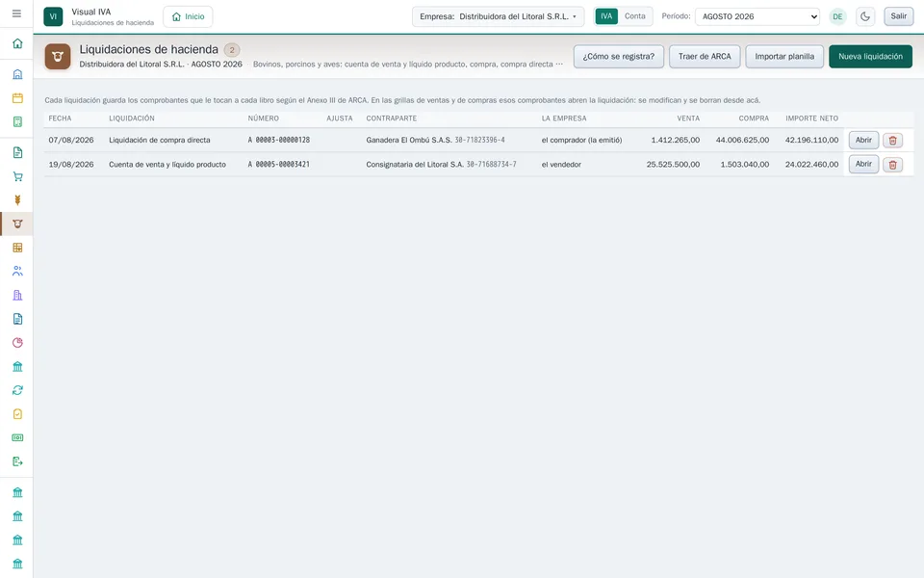Click the circular sync arrows sidebar icon
Viewport: 924px width, 578px height.
click(17, 390)
